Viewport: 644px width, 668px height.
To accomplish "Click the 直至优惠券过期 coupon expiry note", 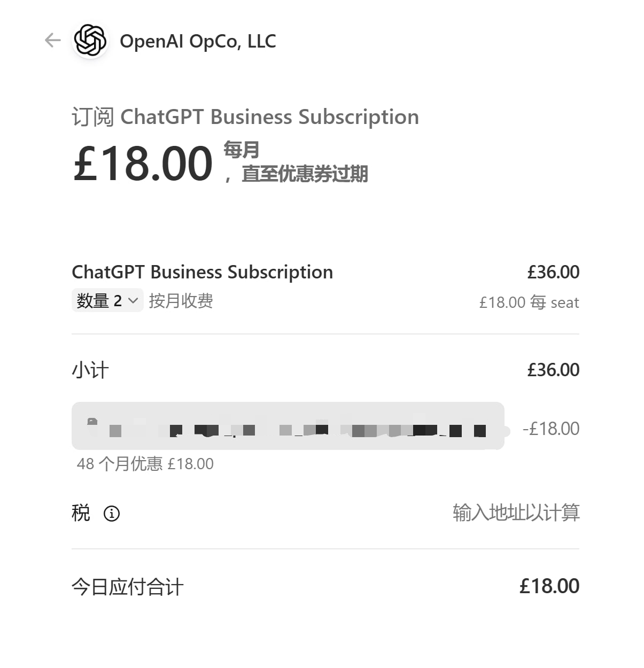I will click(305, 174).
